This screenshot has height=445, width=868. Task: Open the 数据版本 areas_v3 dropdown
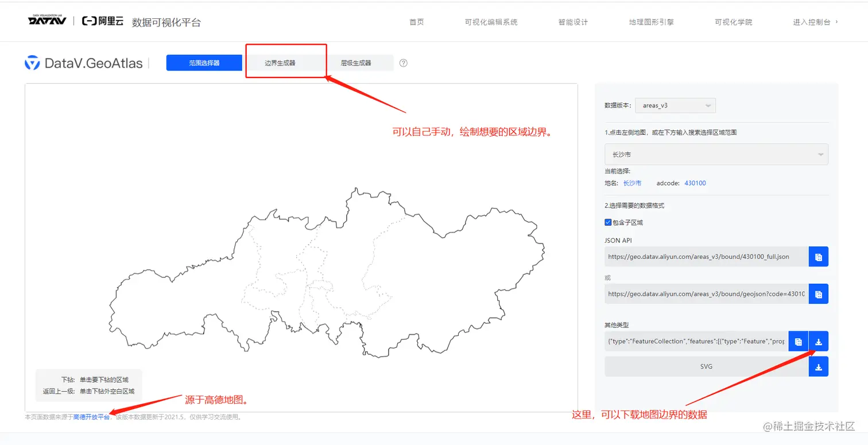click(675, 106)
